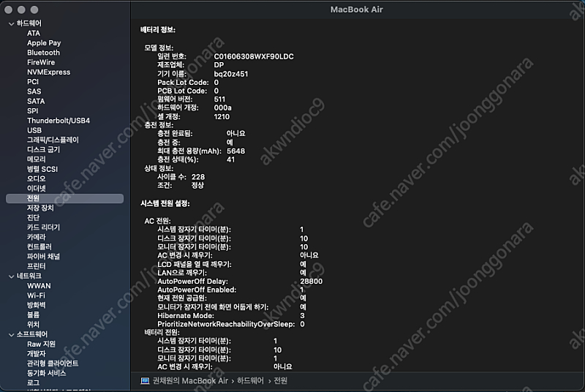Open Thunderbolt/USB4 information
This screenshot has width=585, height=392.
coord(58,121)
